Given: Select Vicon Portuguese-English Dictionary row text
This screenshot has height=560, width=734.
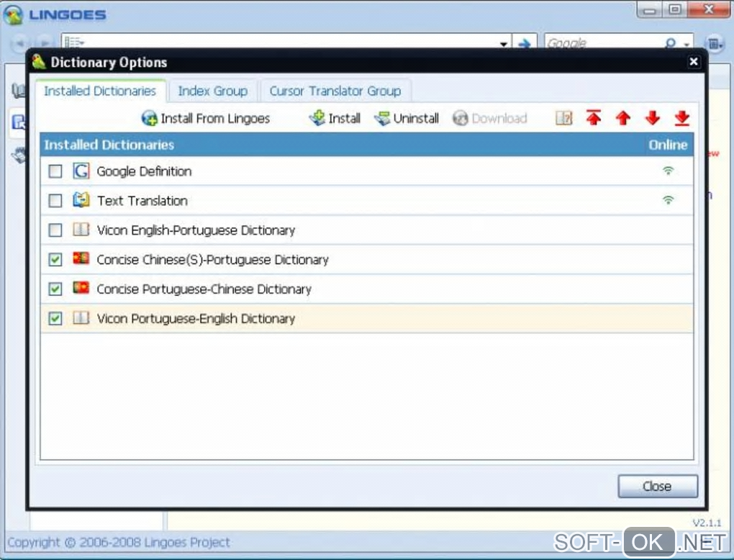Looking at the screenshot, I should coord(196,319).
